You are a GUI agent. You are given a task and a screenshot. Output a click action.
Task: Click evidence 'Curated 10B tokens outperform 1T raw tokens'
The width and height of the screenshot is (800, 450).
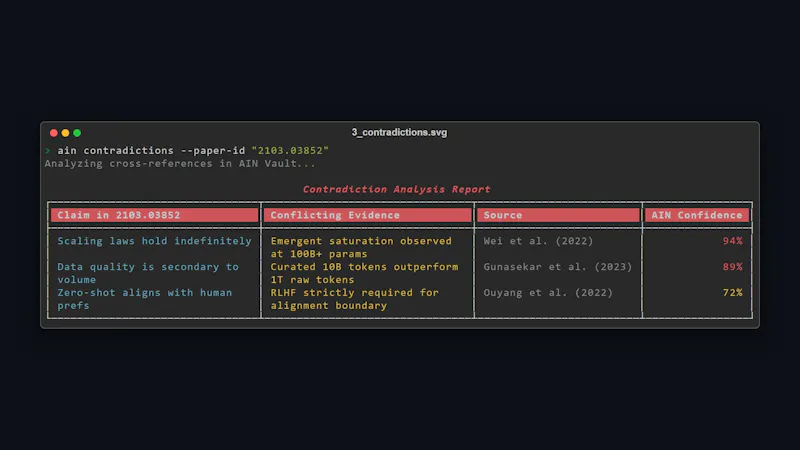point(364,273)
